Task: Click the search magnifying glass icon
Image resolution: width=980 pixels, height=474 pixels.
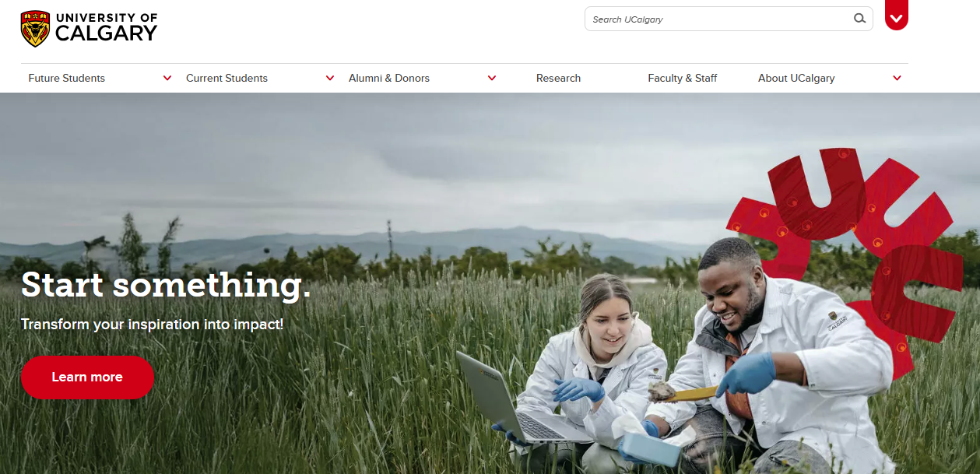Action: (859, 19)
